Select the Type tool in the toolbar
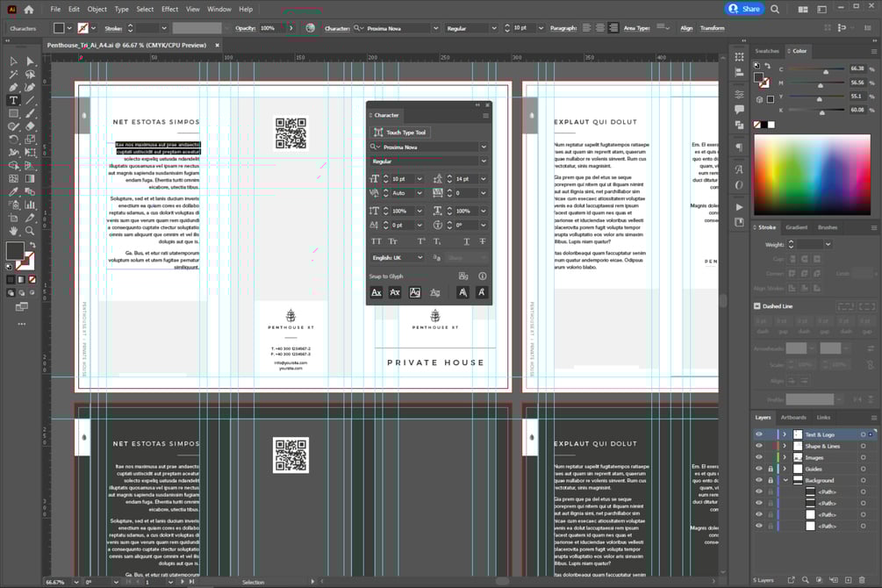 [x=13, y=101]
